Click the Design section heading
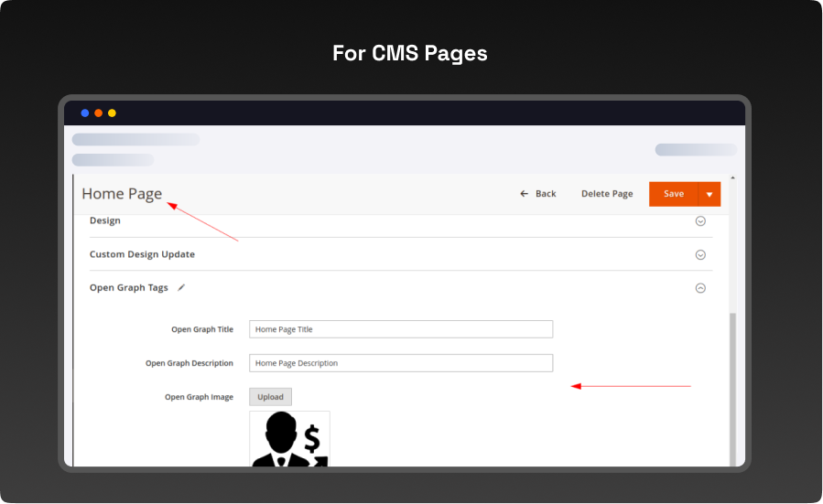The width and height of the screenshot is (823, 504). pyautogui.click(x=105, y=220)
